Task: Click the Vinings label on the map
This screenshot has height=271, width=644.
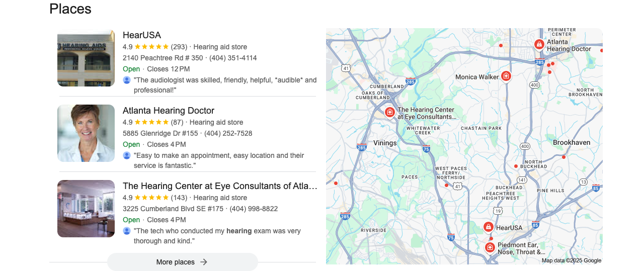Action: 385,143
